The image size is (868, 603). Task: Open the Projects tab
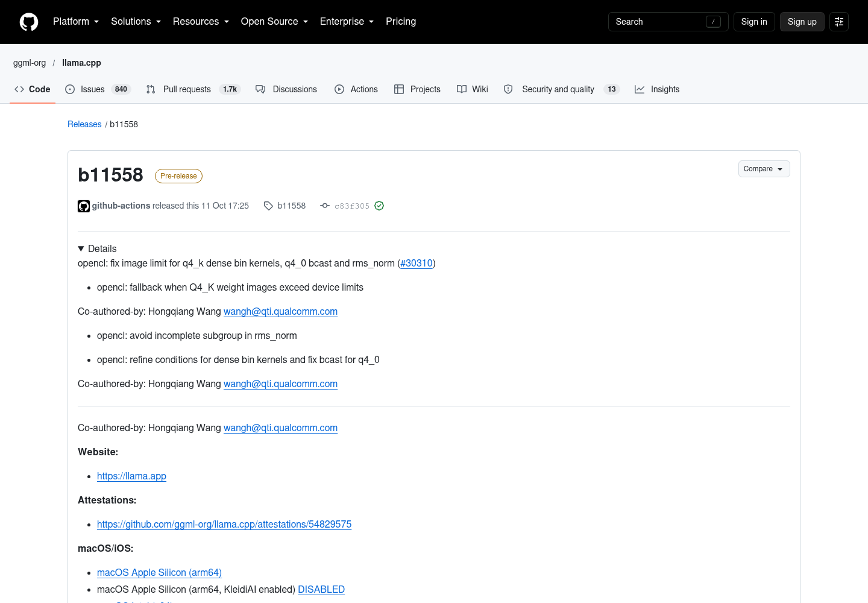point(417,89)
